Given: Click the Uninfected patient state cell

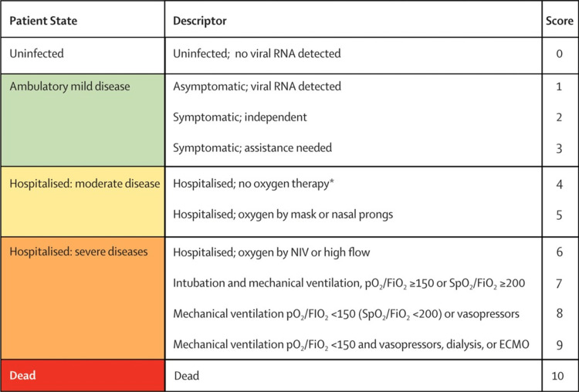Looking at the screenshot, I should (83, 56).
